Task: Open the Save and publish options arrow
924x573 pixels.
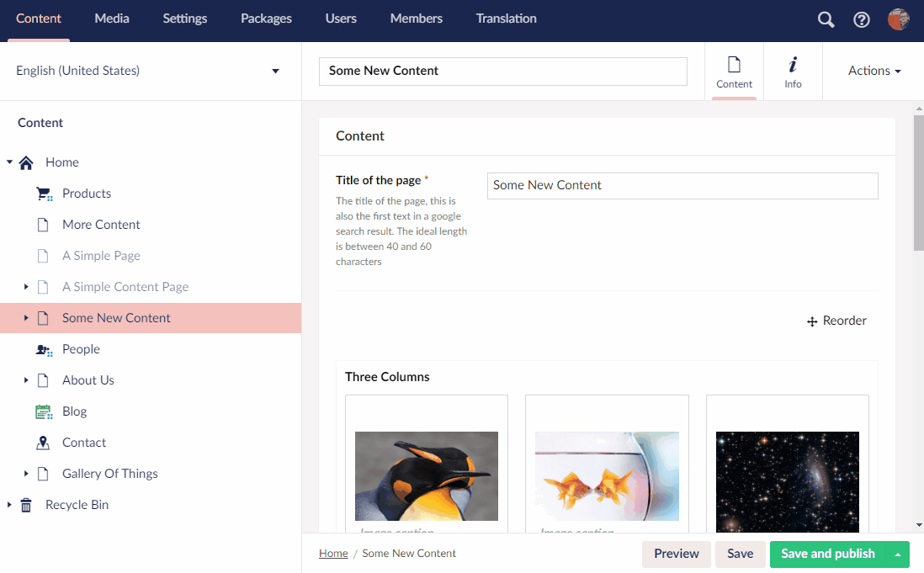Action: coord(898,554)
